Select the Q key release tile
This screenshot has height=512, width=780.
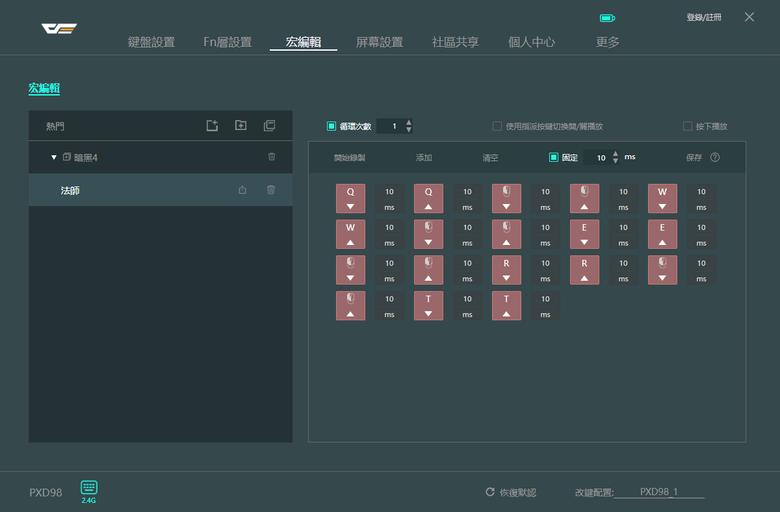tap(428, 198)
